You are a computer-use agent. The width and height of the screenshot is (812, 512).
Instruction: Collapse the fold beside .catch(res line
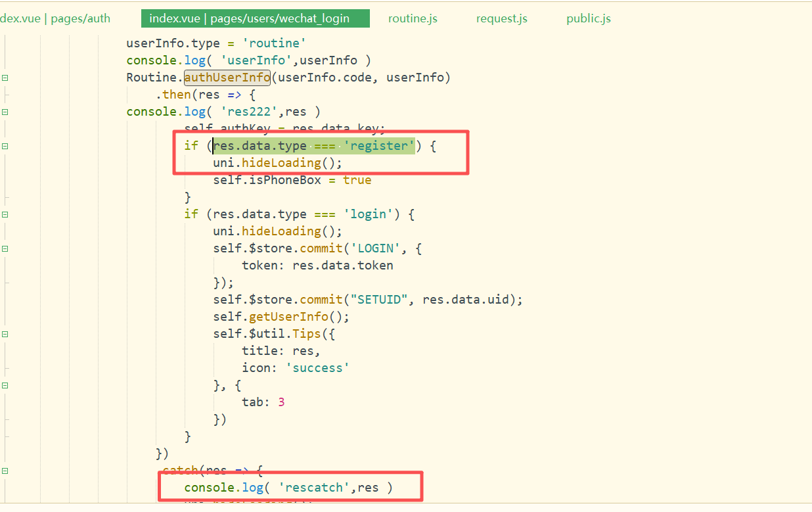(5, 471)
